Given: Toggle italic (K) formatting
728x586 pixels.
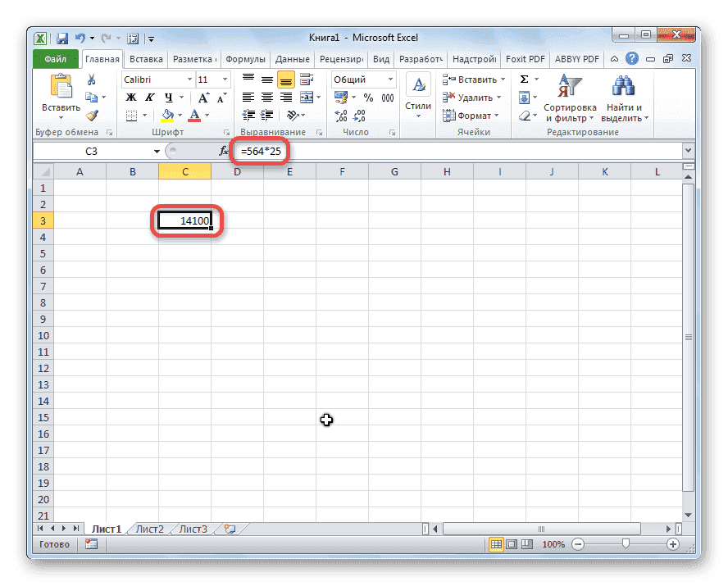Looking at the screenshot, I should pyautogui.click(x=149, y=98).
